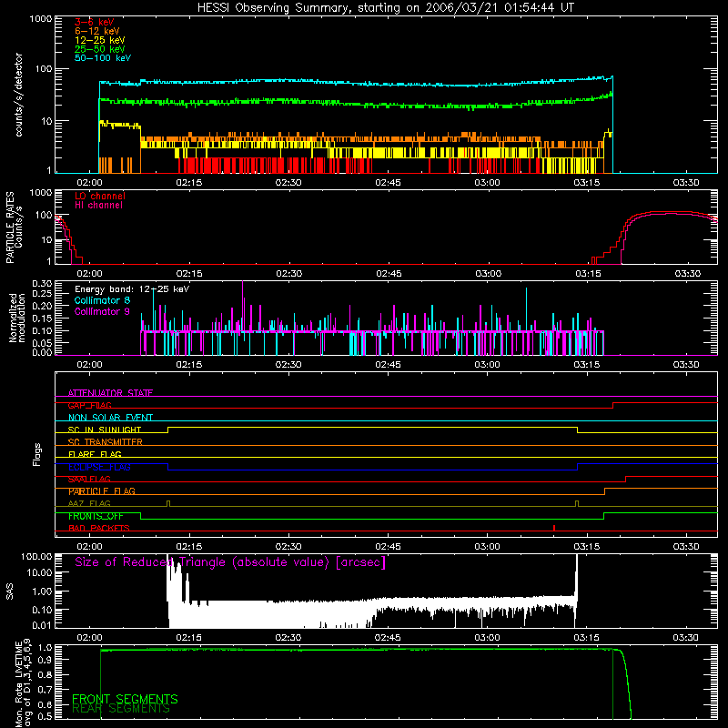Click the 02:15 tick under the counts panel
This screenshot has width=728, height=728.
tap(189, 183)
